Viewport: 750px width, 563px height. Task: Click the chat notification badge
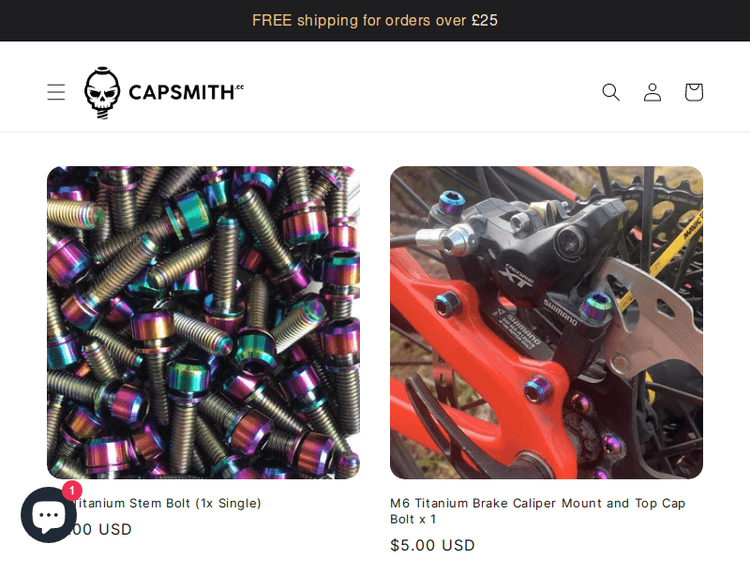pos(72,491)
